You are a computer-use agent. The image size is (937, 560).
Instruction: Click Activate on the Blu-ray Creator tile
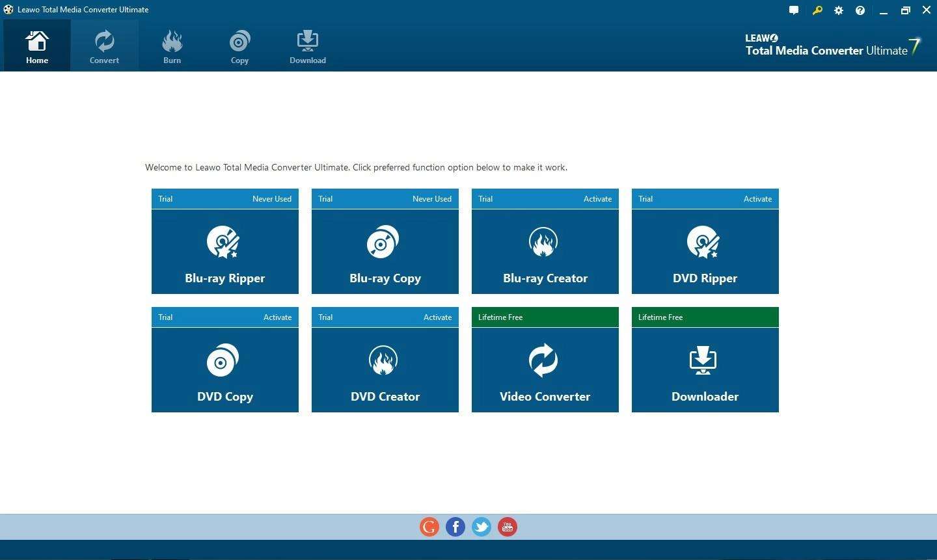[x=597, y=199]
